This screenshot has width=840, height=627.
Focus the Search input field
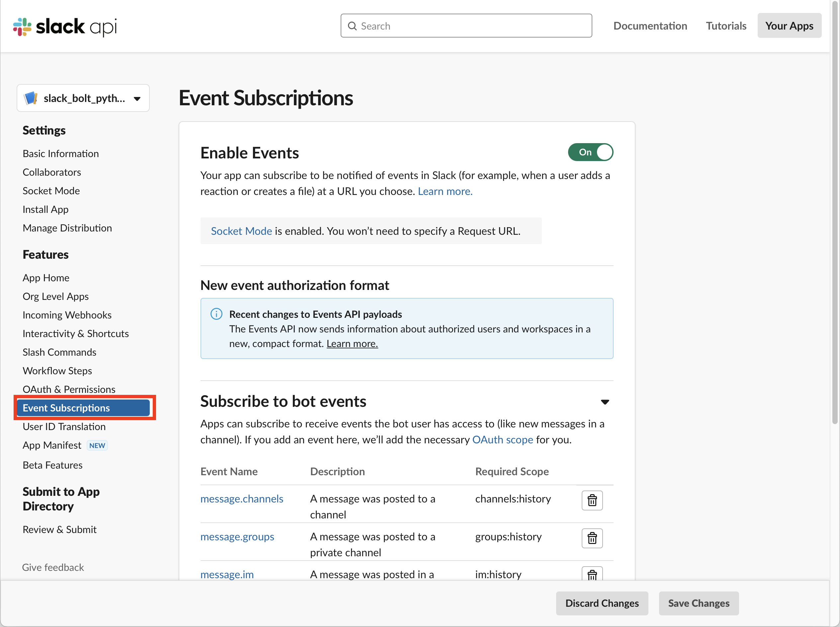466,26
